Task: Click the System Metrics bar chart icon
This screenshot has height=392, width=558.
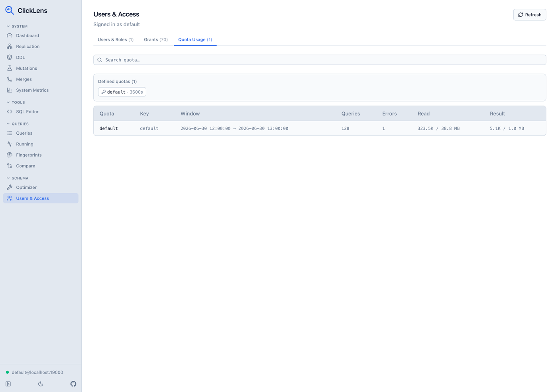Action: [x=10, y=90]
